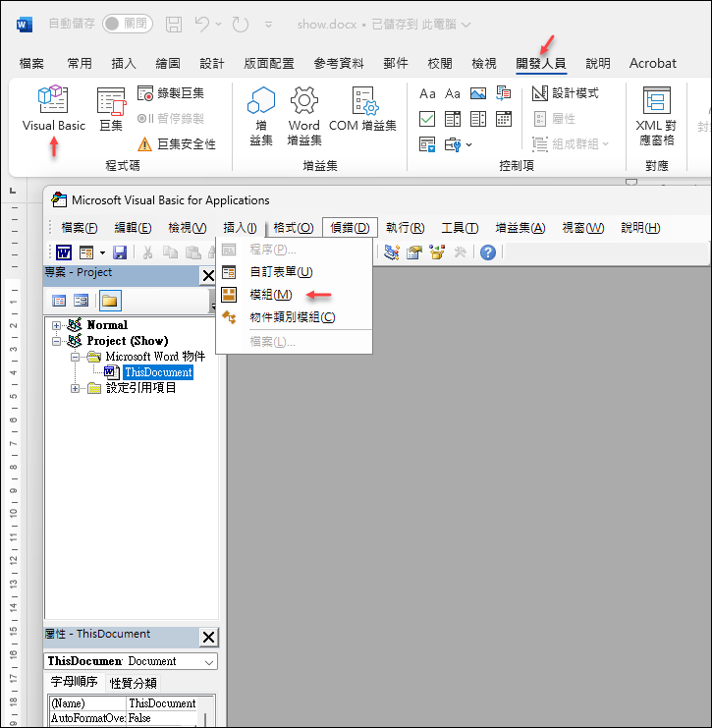Save project using VBA toolbar disk icon
Screen dimensions: 712x728
coord(120,253)
